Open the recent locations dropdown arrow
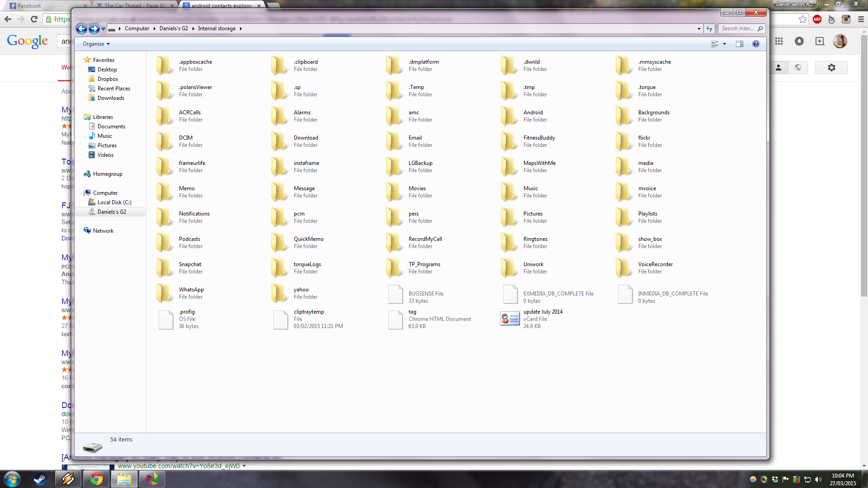Image resolution: width=868 pixels, height=488 pixels. click(103, 28)
